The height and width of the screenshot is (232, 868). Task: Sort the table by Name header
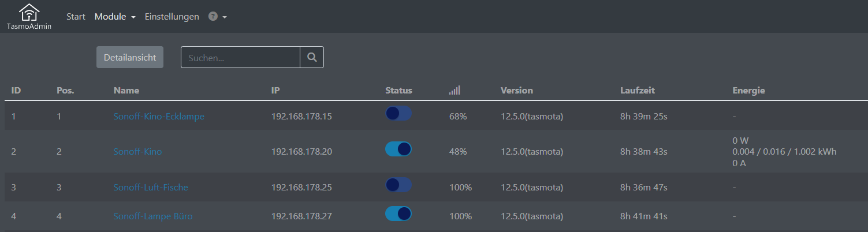click(x=126, y=90)
